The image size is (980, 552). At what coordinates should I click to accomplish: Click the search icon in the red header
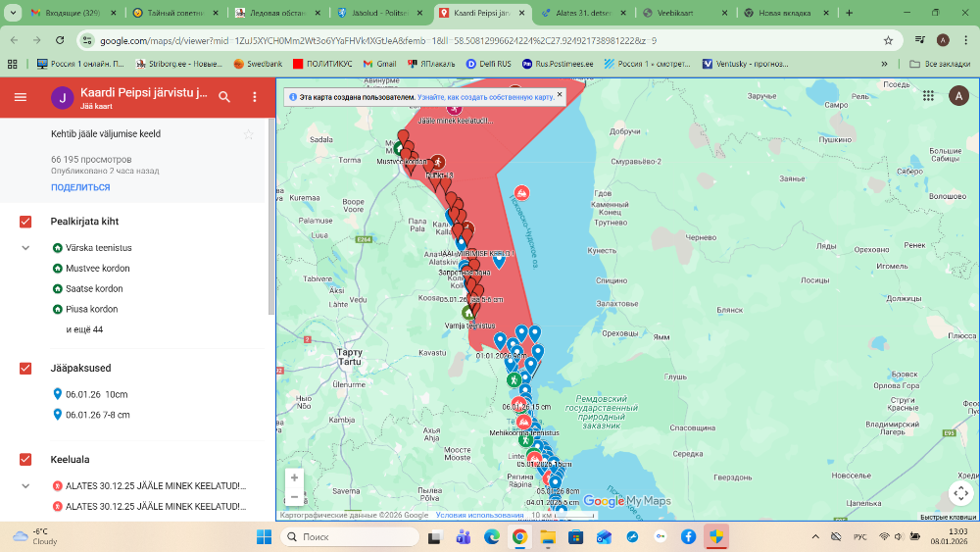tap(224, 97)
